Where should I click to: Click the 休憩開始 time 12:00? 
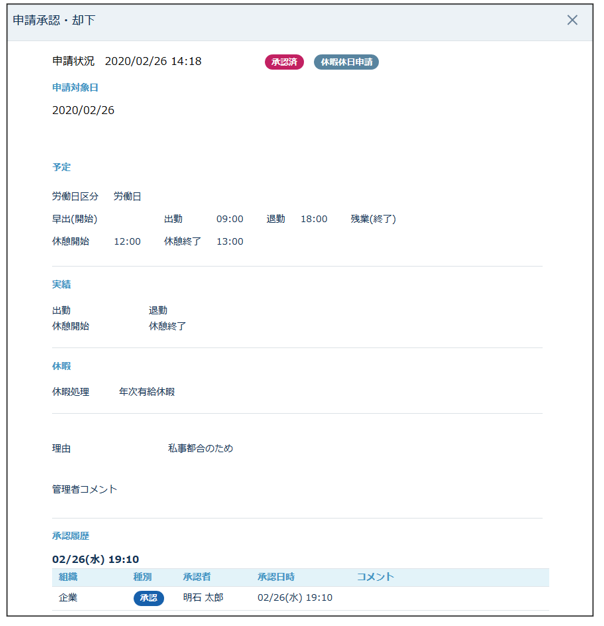click(x=127, y=242)
